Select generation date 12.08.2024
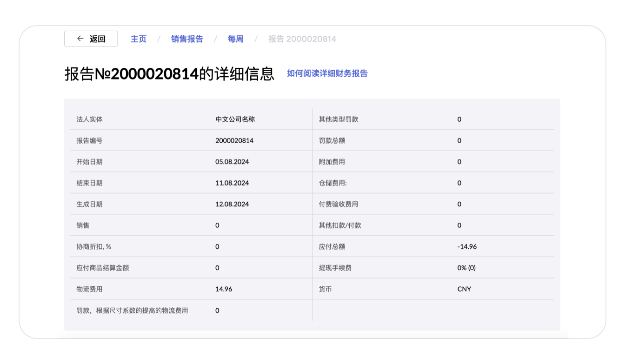The image size is (625, 364). tap(232, 204)
